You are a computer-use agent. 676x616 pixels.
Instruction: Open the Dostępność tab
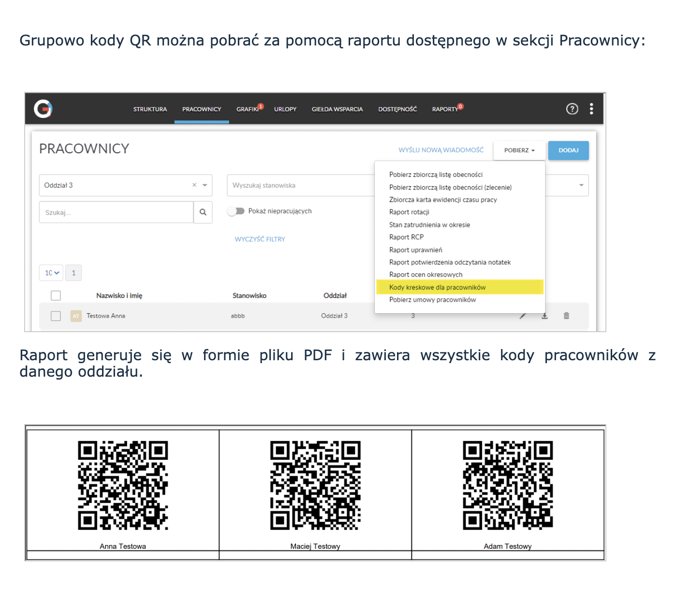click(397, 109)
